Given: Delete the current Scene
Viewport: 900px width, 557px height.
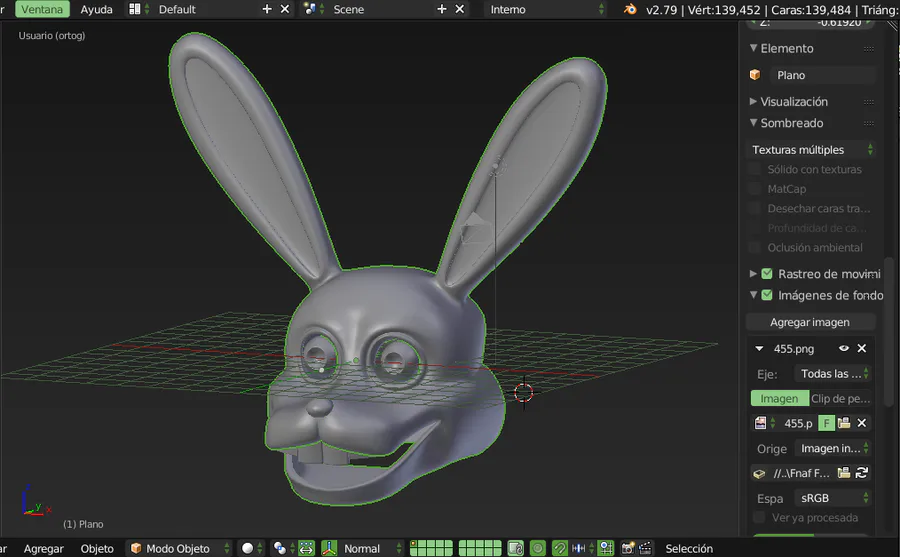Looking at the screenshot, I should [x=459, y=9].
